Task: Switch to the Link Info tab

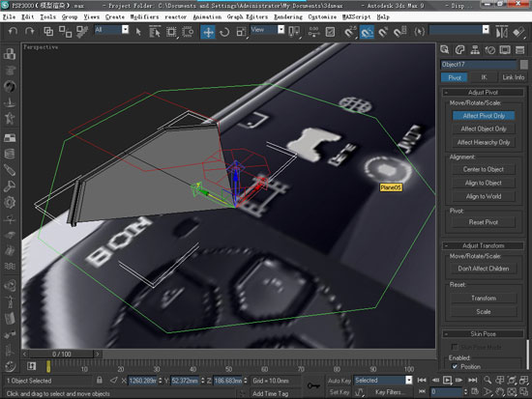Action: point(513,77)
